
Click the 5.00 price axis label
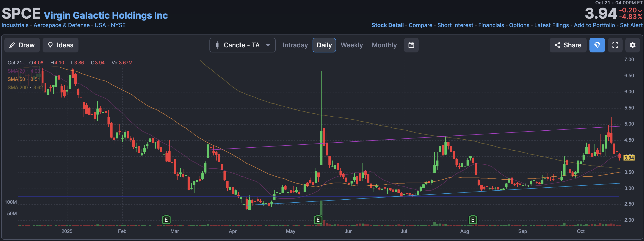[629, 124]
